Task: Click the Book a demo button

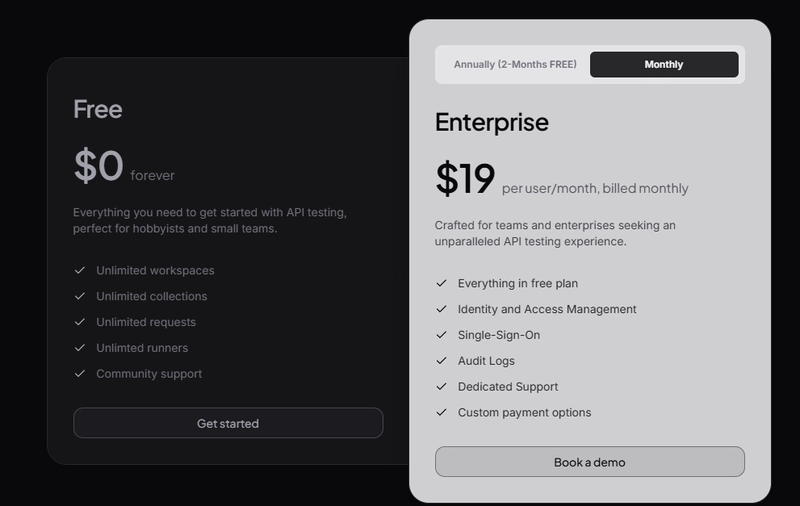Action: point(590,462)
